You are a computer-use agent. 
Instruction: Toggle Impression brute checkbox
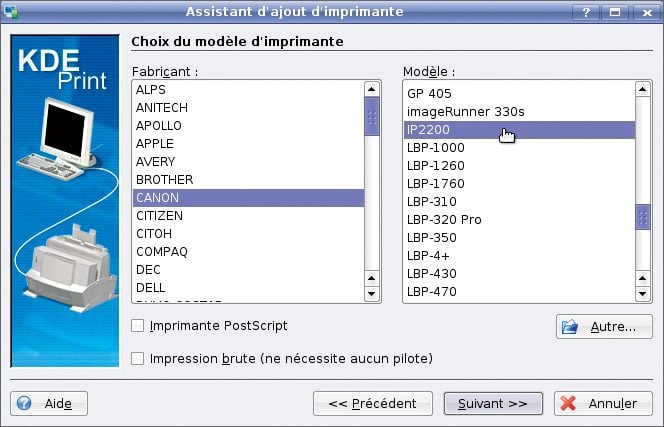click(139, 358)
